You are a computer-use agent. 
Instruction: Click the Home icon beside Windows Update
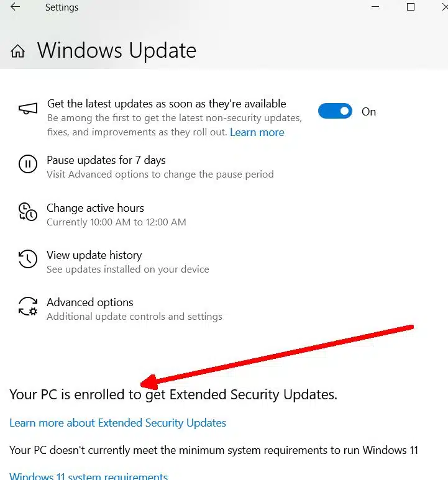tap(18, 51)
